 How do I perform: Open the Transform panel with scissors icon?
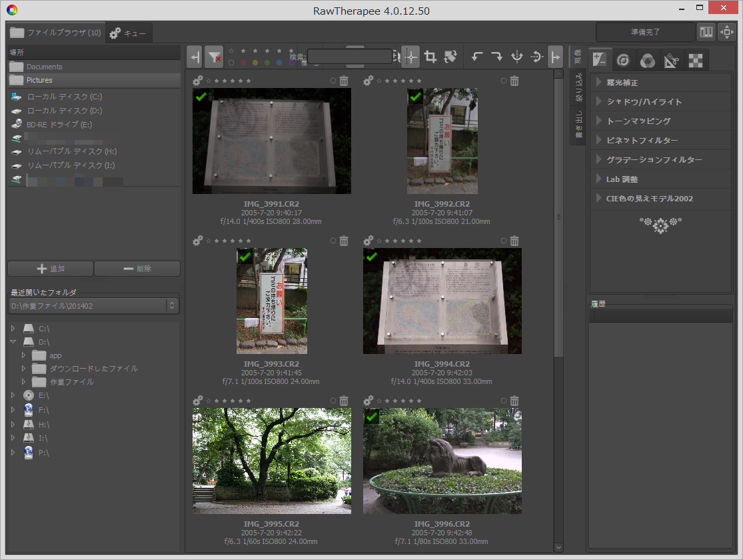coord(672,60)
